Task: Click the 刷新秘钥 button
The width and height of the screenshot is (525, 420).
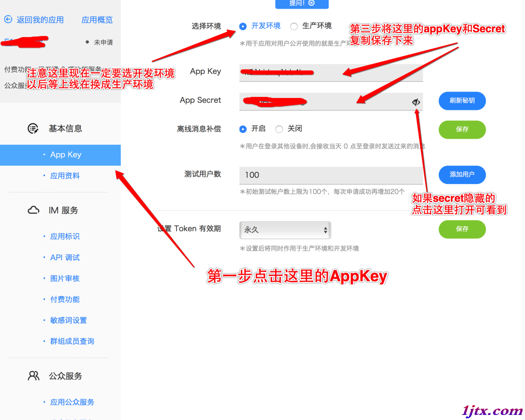Action: coord(462,101)
